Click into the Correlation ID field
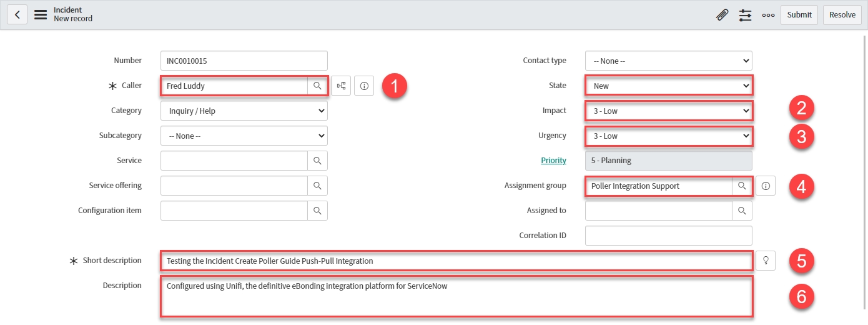868x325 pixels. pyautogui.click(x=668, y=236)
